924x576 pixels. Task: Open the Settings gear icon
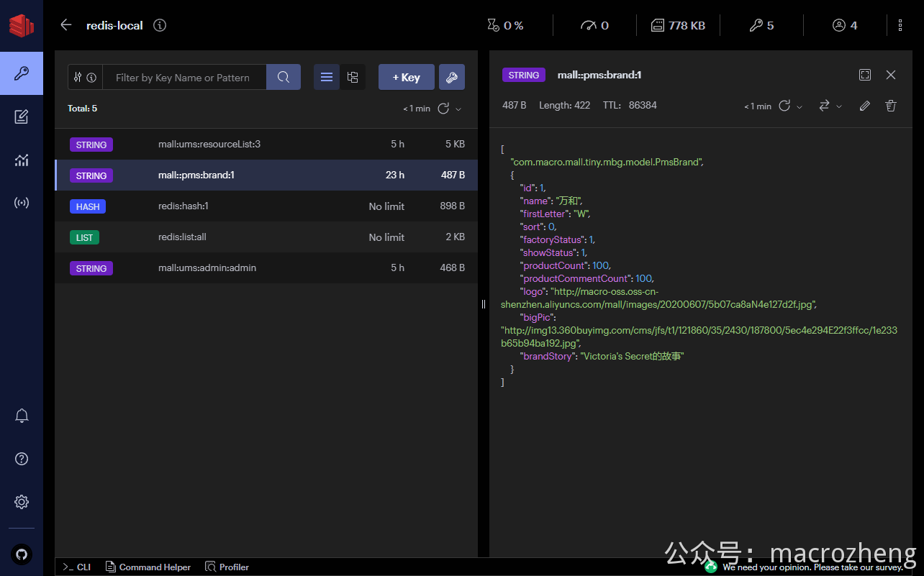tap(22, 502)
